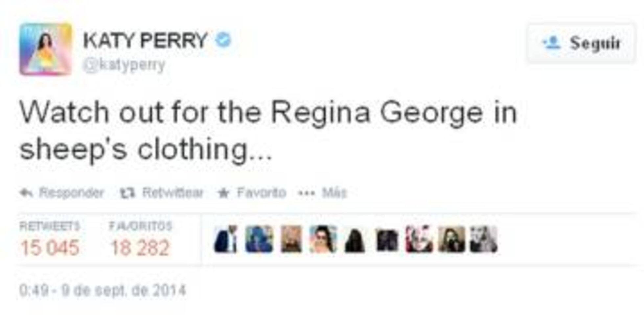The width and height of the screenshot is (644, 318).
Task: Click the KATY PERRY display name
Action: [x=145, y=40]
